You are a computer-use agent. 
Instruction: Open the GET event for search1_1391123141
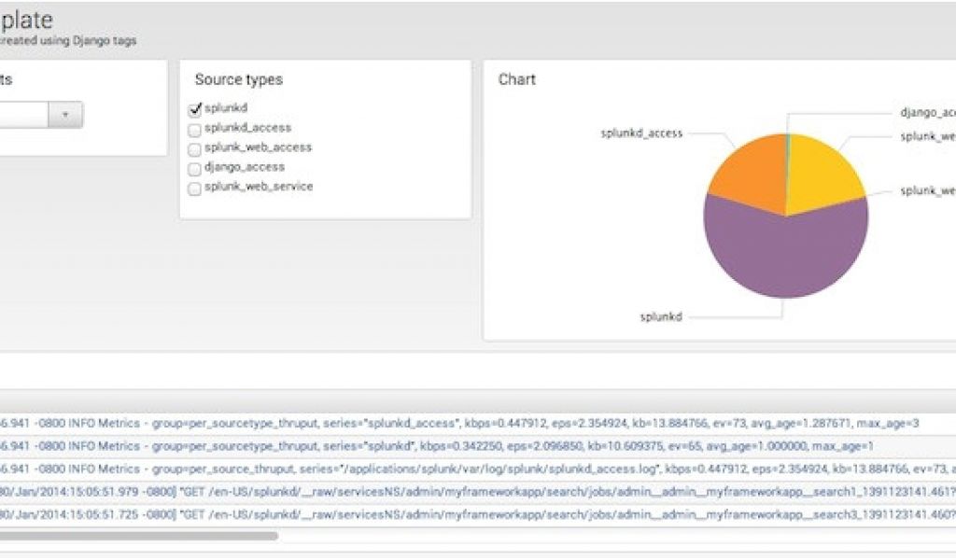tap(478, 492)
